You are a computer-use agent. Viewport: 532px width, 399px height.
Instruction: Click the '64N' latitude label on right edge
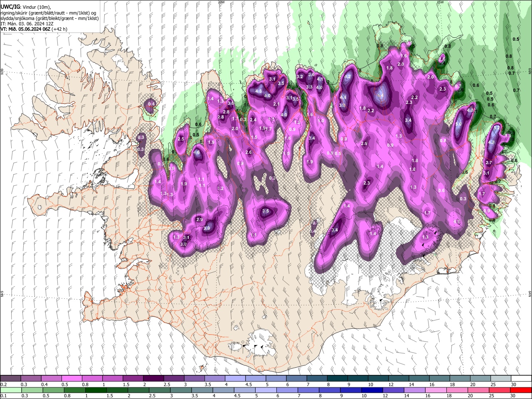[530, 293]
